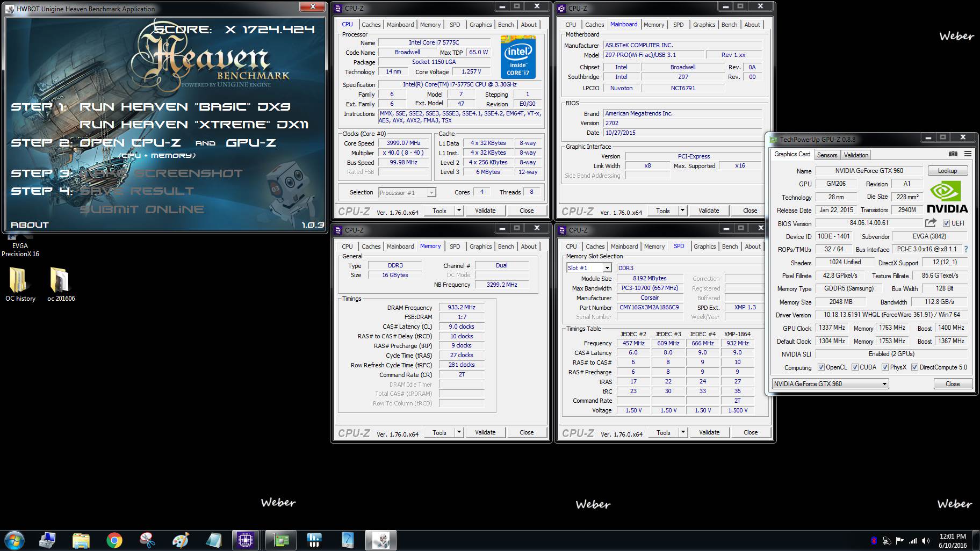Image resolution: width=980 pixels, height=551 pixels.
Task: Open the EVGA PrecisionX 16 desktop shortcut
Action: (20, 246)
